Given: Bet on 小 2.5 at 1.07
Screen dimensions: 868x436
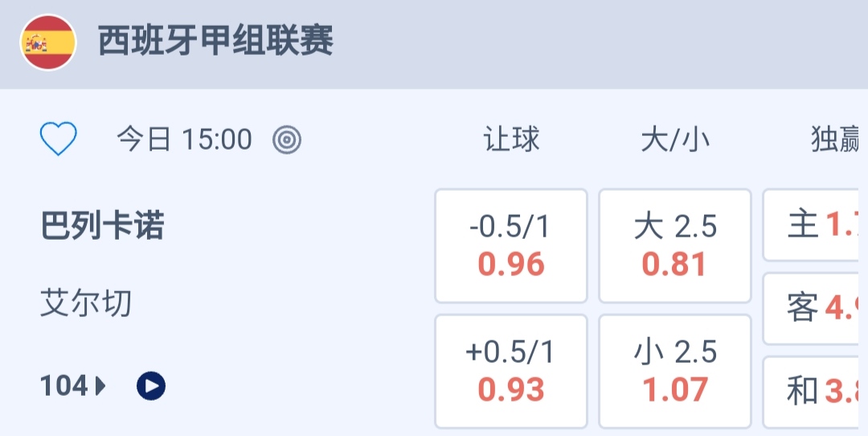Looking at the screenshot, I should pyautogui.click(x=675, y=371).
